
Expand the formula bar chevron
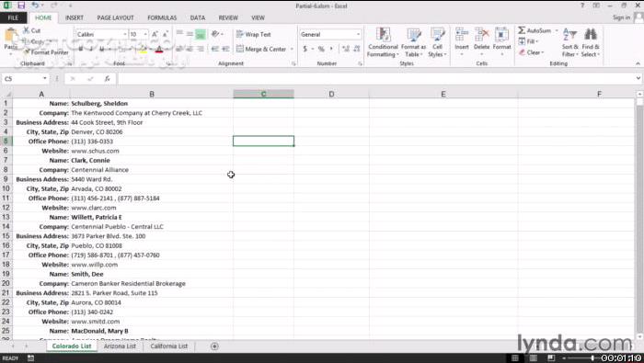click(638, 78)
